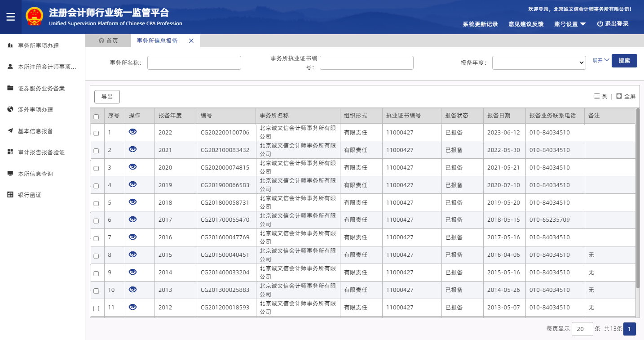644x340 pixels.
Task: Open the hamburger menu in header
Action: 11,17
